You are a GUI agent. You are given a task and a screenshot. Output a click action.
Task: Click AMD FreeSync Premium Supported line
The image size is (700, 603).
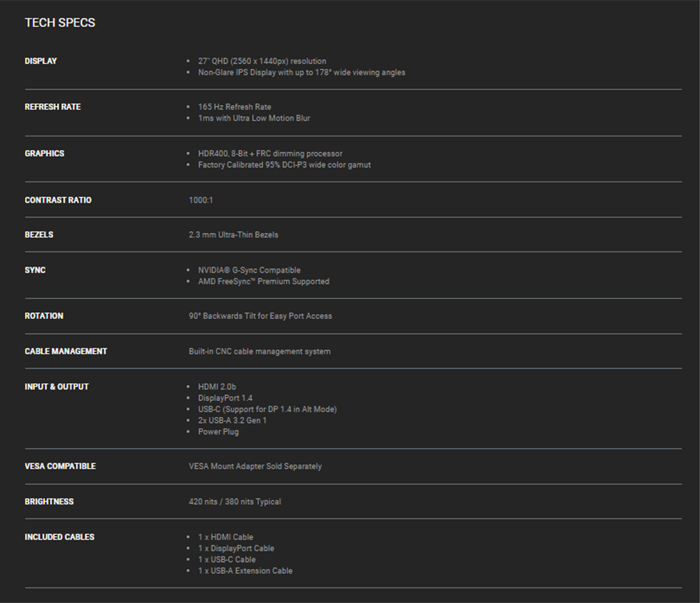point(263,281)
